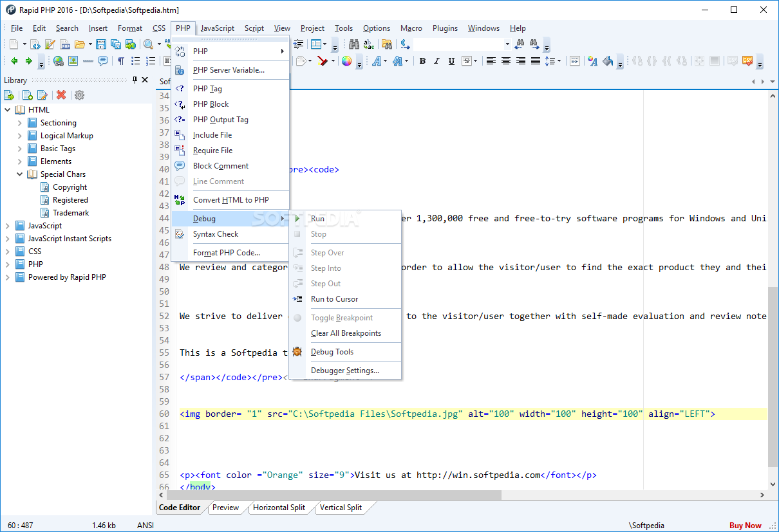Image resolution: width=779 pixels, height=532 pixels.
Task: Click the binoculars Find icon
Action: pyautogui.click(x=354, y=44)
